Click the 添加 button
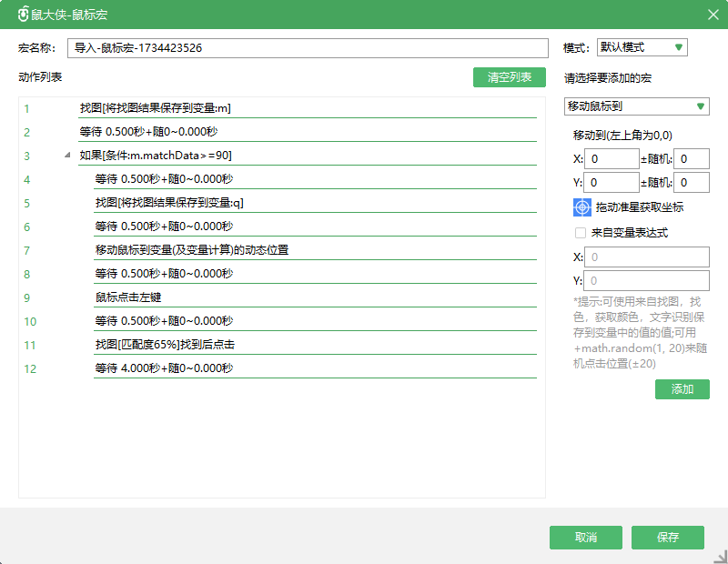728x564 pixels. (682, 389)
